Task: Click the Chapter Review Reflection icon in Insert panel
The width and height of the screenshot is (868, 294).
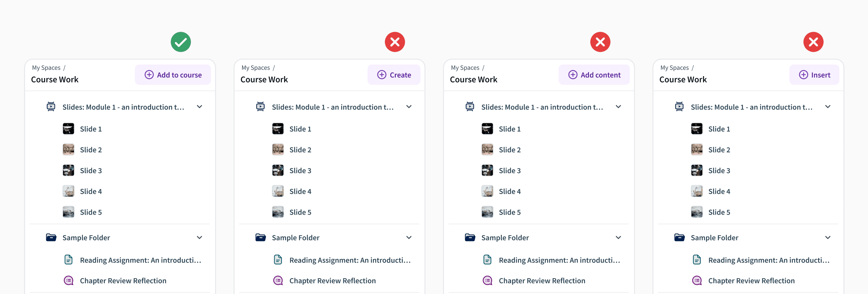Action: (696, 280)
